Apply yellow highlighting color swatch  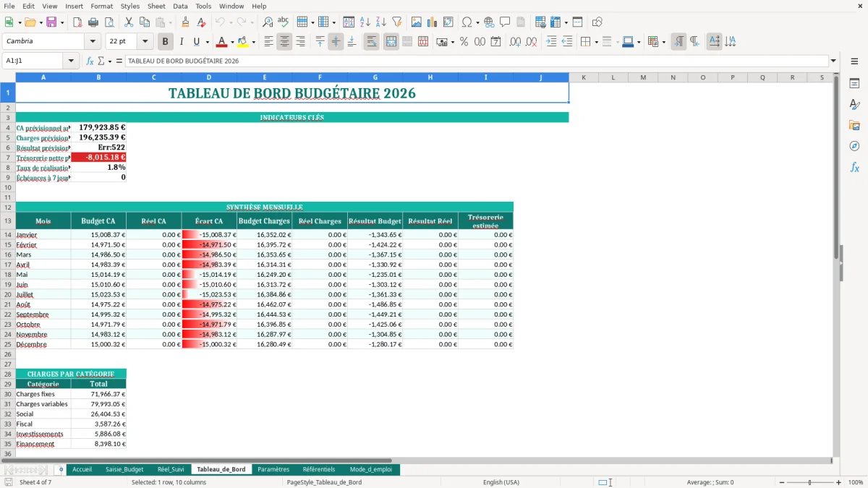[243, 42]
